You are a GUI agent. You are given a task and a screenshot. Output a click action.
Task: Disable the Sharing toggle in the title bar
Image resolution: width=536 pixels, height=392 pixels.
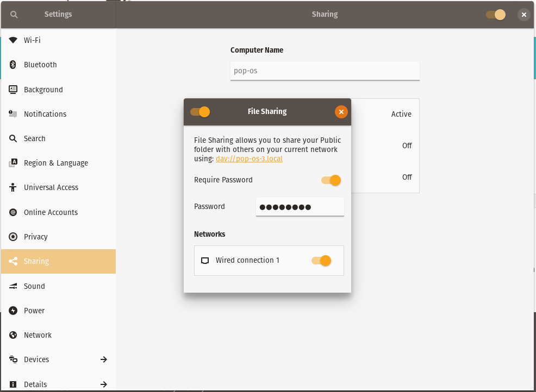[495, 14]
